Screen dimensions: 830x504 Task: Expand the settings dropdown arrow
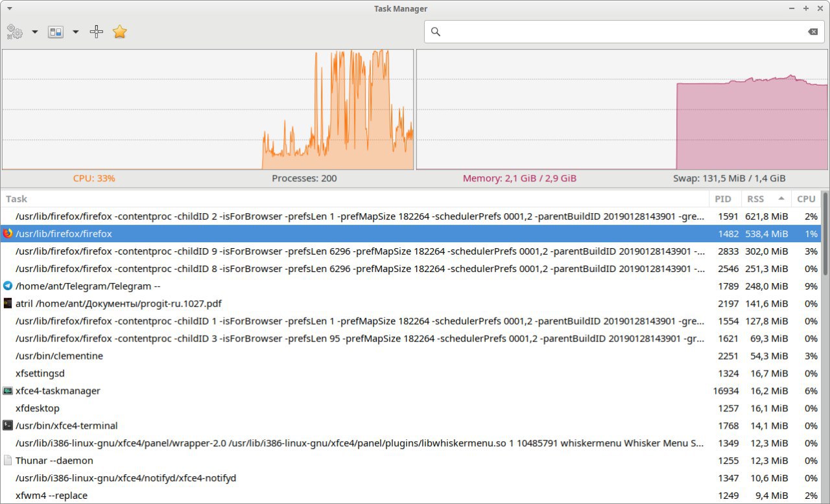click(x=34, y=32)
